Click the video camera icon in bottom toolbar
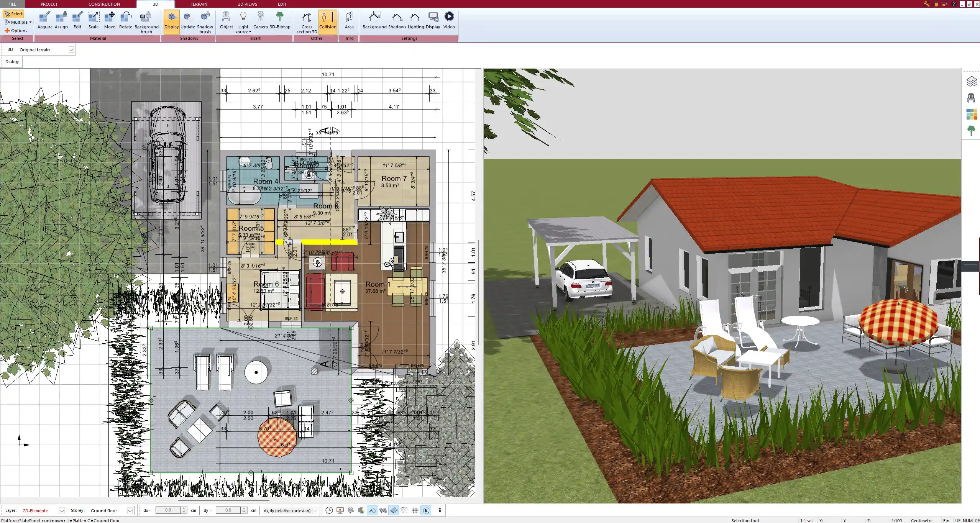This screenshot has width=980, height=523. [x=351, y=510]
